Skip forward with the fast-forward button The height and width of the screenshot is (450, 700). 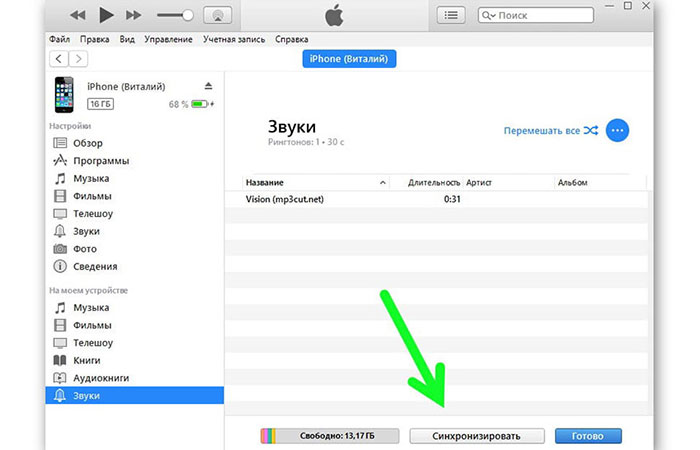click(133, 15)
